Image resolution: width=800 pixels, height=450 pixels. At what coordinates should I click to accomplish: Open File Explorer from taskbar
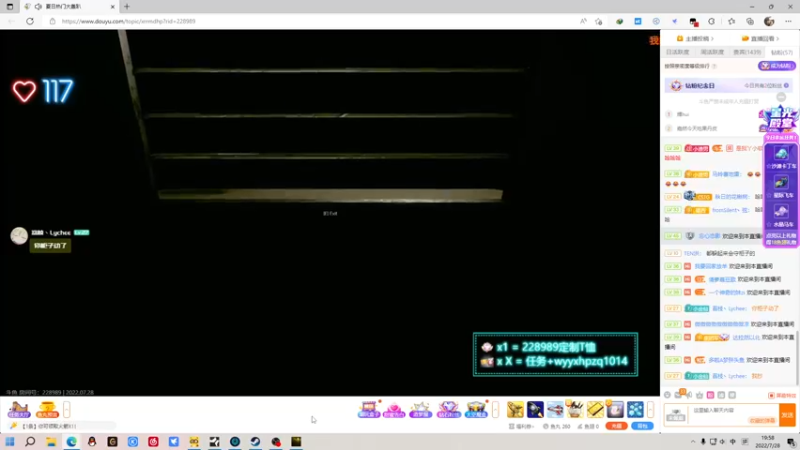click(51, 441)
